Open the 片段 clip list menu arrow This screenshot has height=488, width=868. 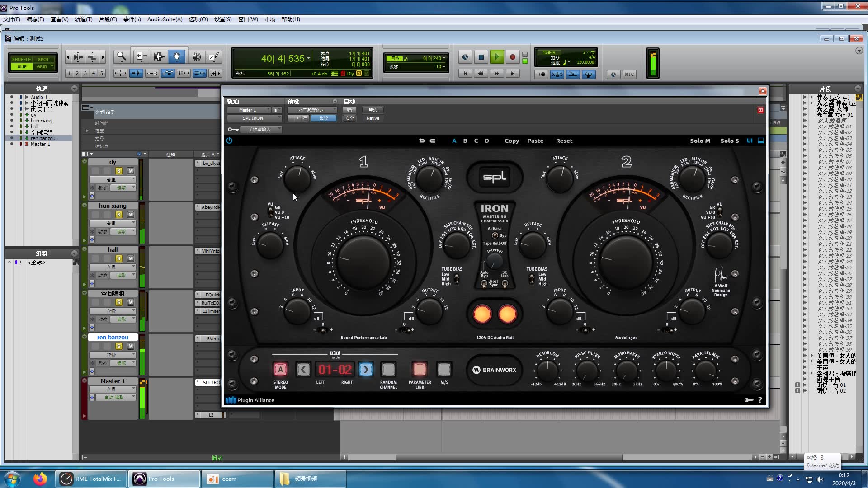858,89
